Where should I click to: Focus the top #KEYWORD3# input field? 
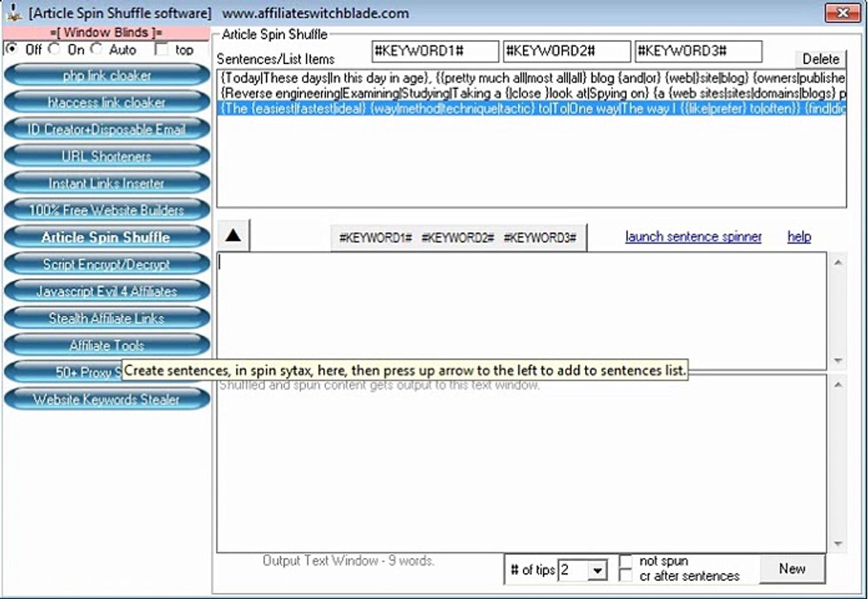(698, 52)
